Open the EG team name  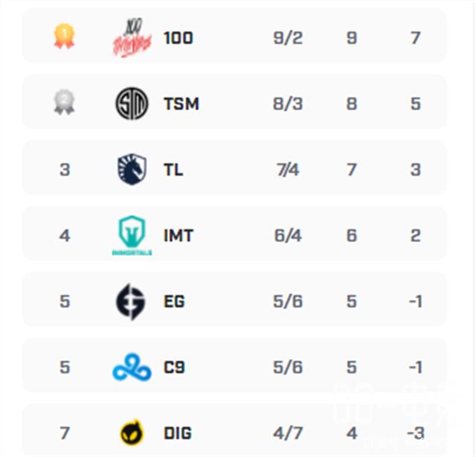click(x=174, y=301)
